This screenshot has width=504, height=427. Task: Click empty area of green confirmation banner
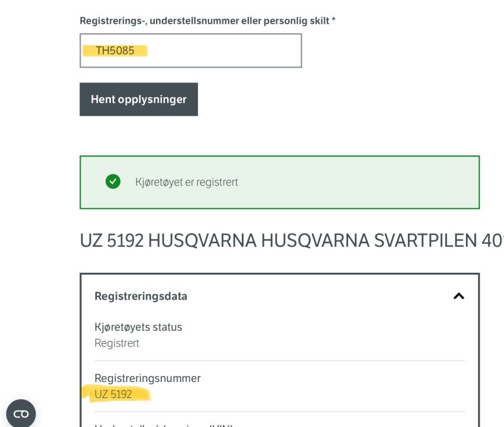tap(356, 182)
